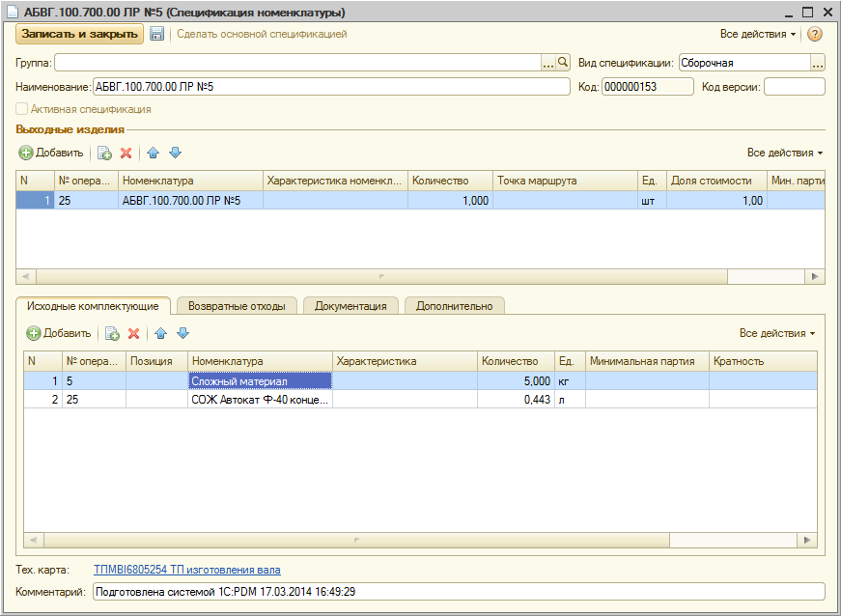841x616 pixels.
Task: Click the Точка маршрута column header
Action: (565, 181)
